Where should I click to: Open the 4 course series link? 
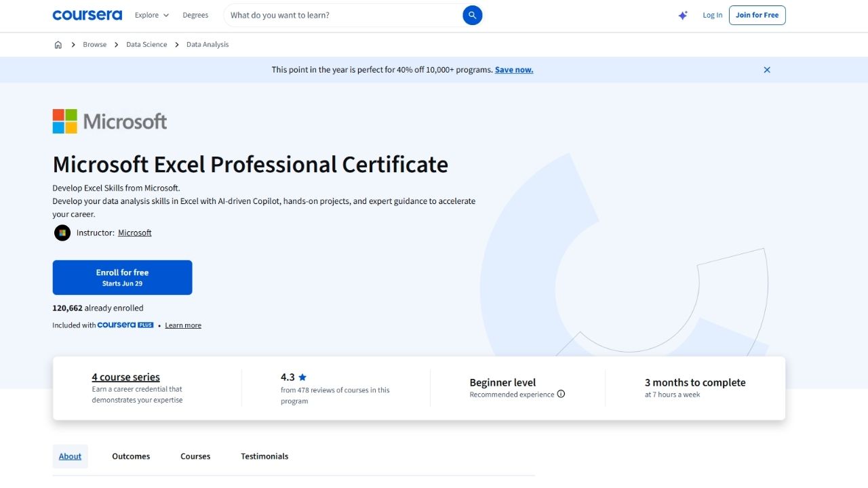(126, 377)
